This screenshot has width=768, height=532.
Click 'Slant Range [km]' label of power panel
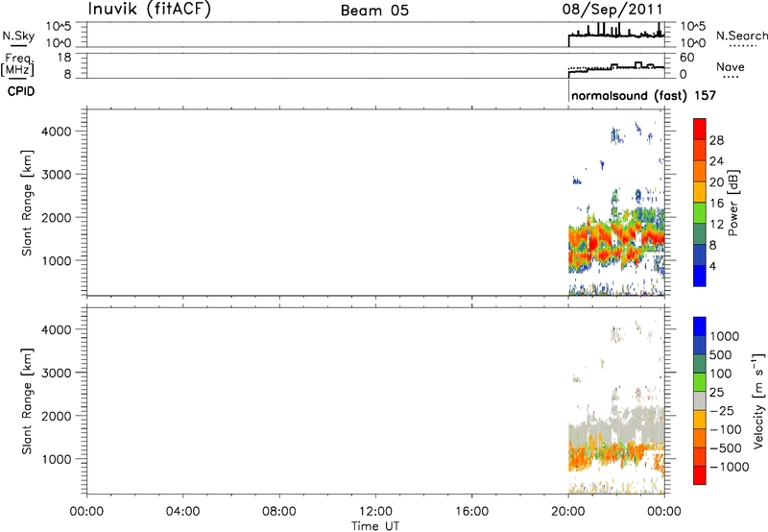(27, 203)
